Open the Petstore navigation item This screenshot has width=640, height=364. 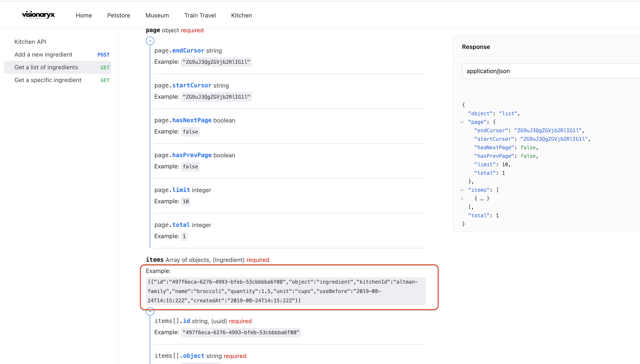[x=118, y=15]
